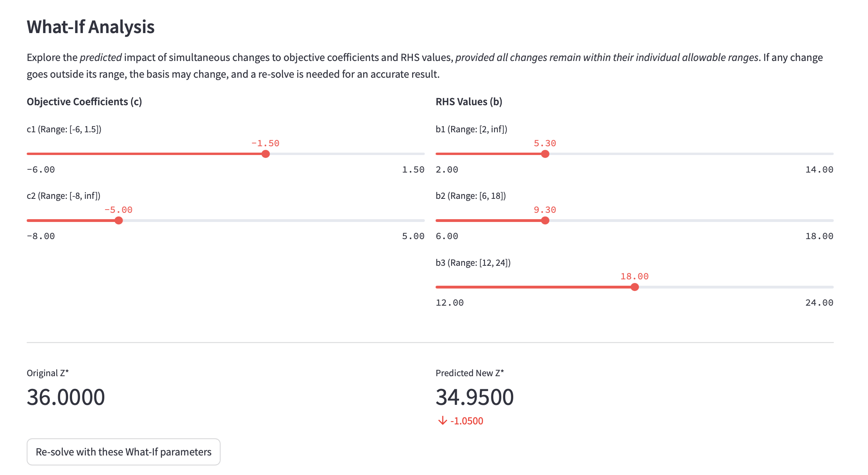
Task: Grab the c1 slider handle
Action: tap(266, 154)
